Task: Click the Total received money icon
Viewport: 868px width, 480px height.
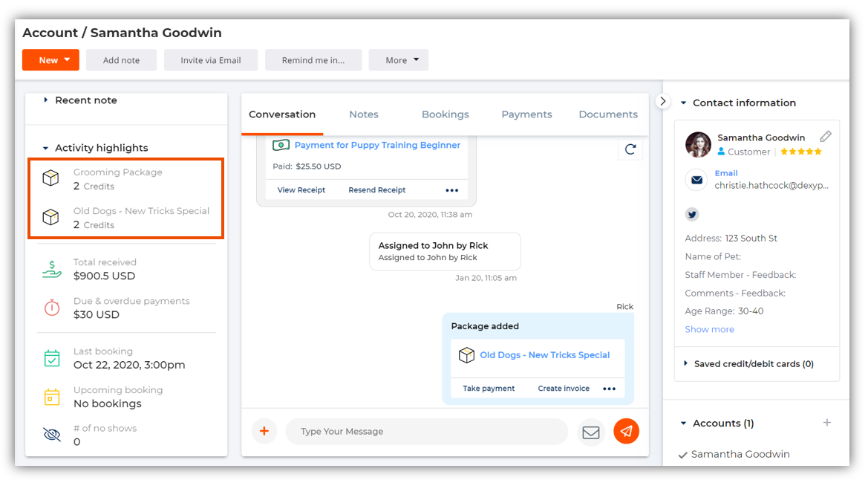Action: click(51, 270)
